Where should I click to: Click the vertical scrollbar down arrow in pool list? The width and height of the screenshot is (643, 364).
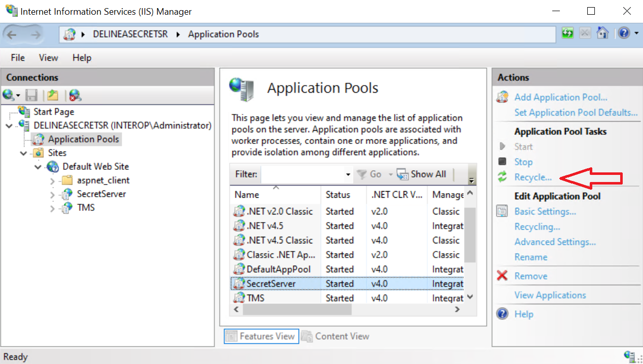coord(470,297)
